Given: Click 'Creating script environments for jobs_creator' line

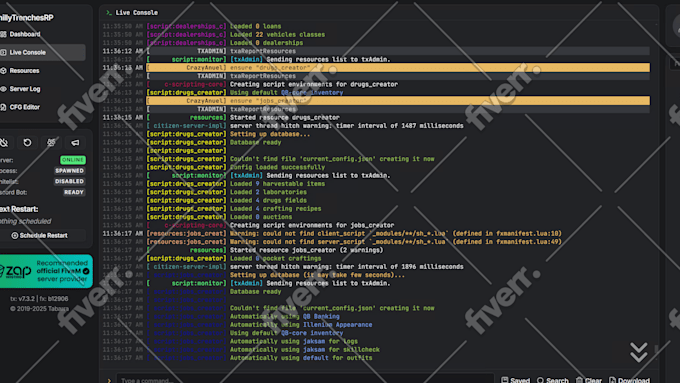Looking at the screenshot, I should [312, 225].
